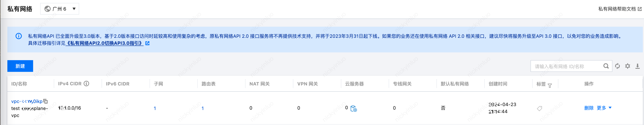Click the tag edit icon in row
The height and width of the screenshot is (125, 644).
(x=539, y=108)
